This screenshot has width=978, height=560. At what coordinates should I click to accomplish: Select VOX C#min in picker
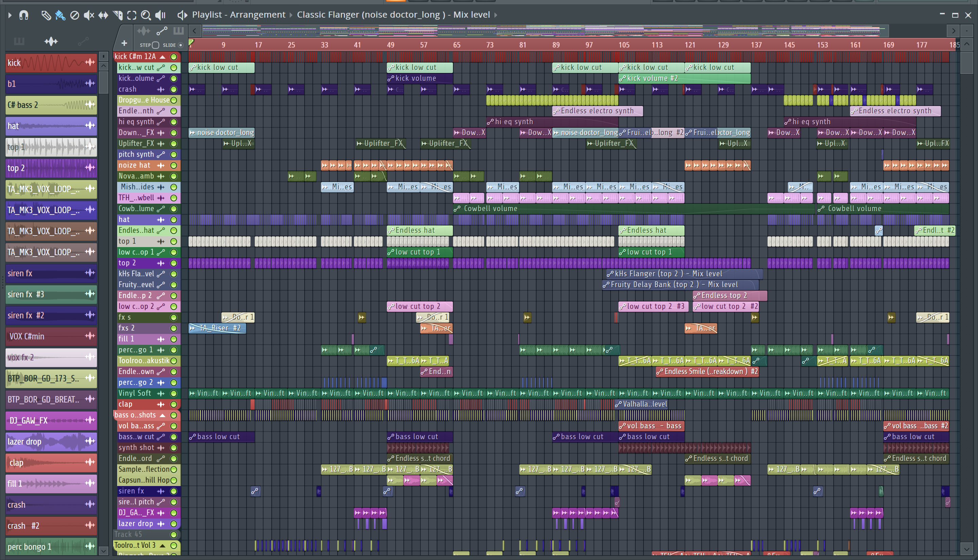click(51, 336)
